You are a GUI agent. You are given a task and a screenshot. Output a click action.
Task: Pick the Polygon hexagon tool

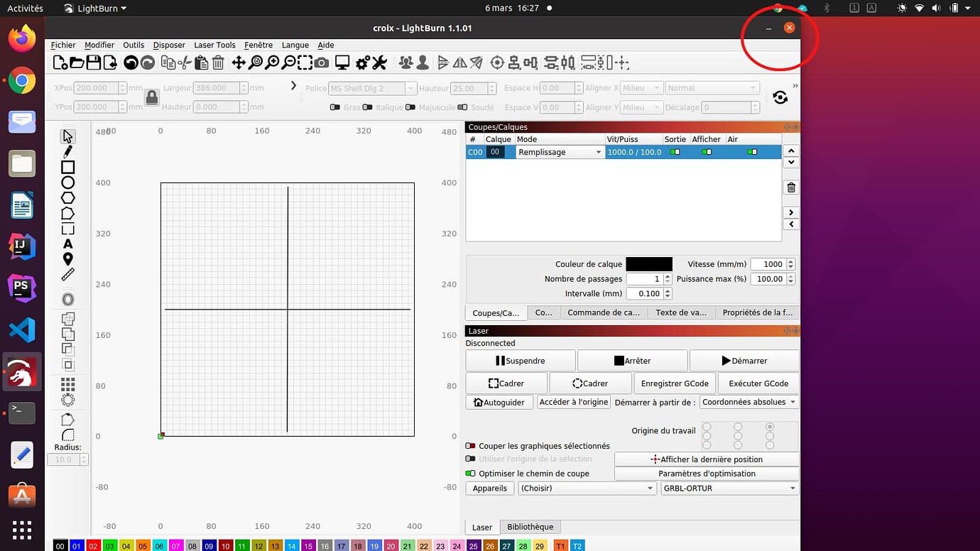click(x=68, y=198)
